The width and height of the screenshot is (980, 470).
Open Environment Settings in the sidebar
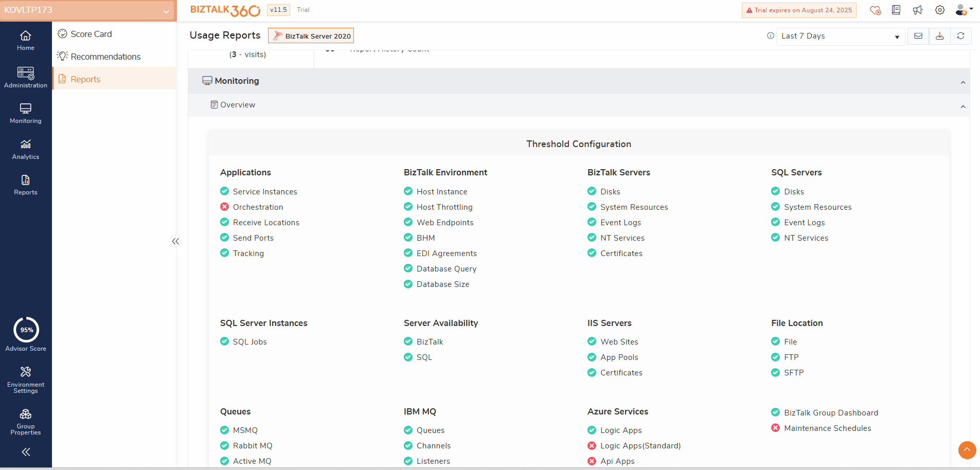(25, 379)
